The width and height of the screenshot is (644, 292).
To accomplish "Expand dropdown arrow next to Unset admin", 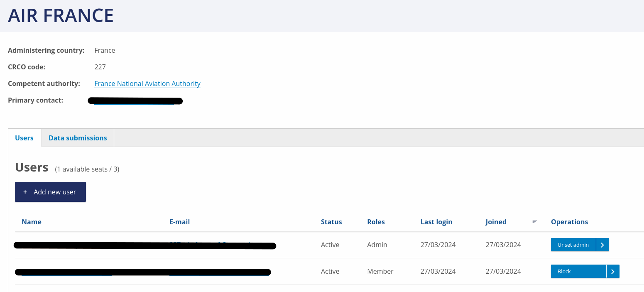I will tap(602, 245).
